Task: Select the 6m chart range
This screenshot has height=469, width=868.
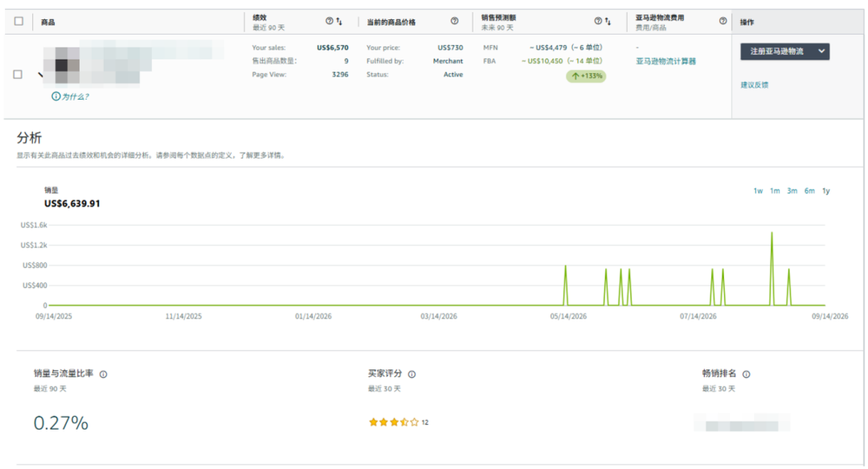Action: point(809,191)
